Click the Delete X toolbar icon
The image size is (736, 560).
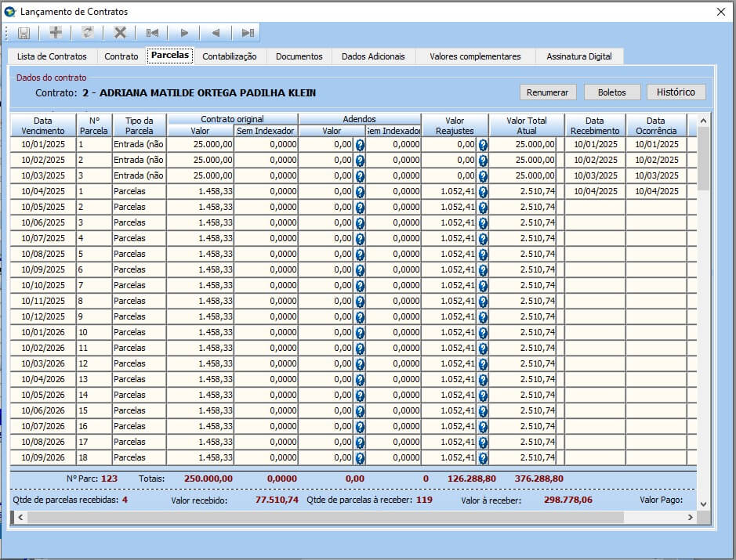tap(120, 33)
